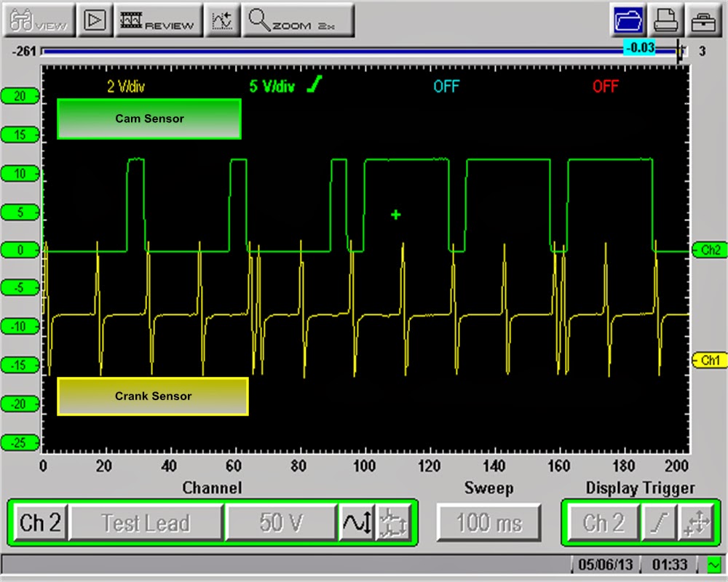Viewport: 728px width, 582px height.
Task: Click the green checkmark in status bar
Action: pos(716,564)
